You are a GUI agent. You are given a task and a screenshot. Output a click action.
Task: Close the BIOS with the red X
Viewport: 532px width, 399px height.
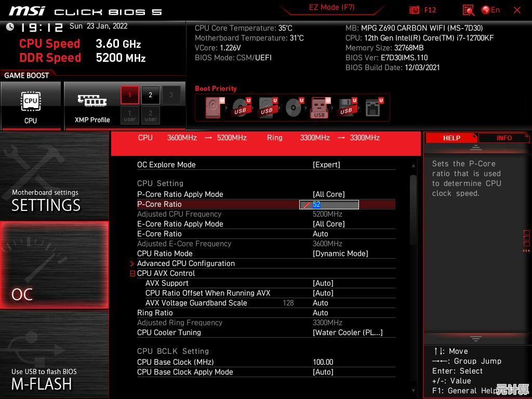tap(517, 10)
